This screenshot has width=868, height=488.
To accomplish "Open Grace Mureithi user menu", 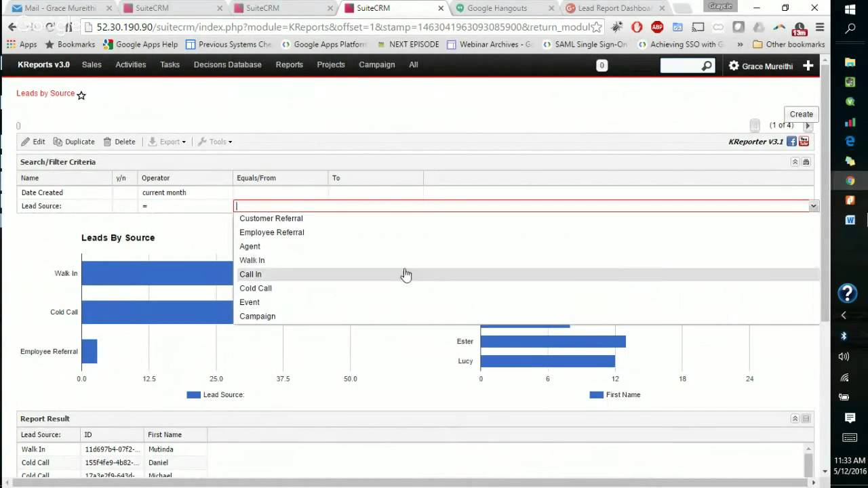I will coord(760,66).
